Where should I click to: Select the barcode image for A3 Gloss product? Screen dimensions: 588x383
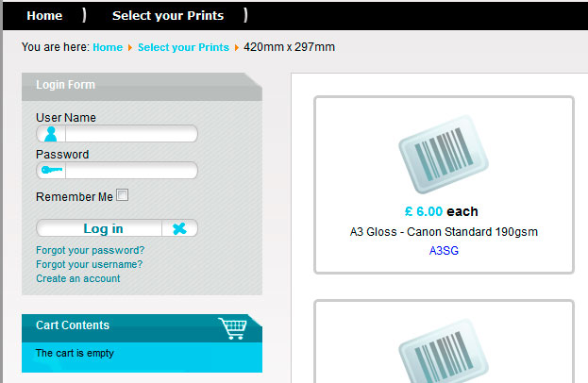(444, 154)
